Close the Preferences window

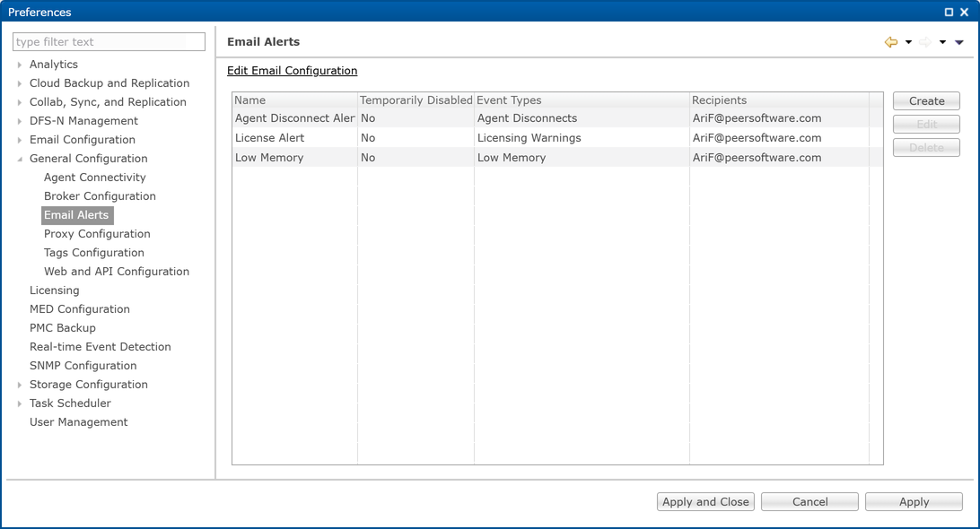point(965,12)
